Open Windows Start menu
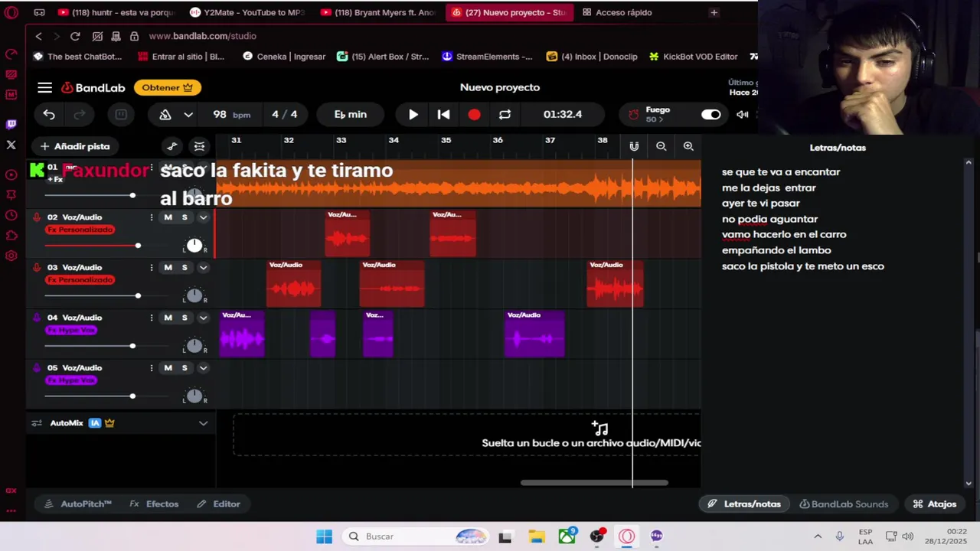980x551 pixels. pos(324,536)
